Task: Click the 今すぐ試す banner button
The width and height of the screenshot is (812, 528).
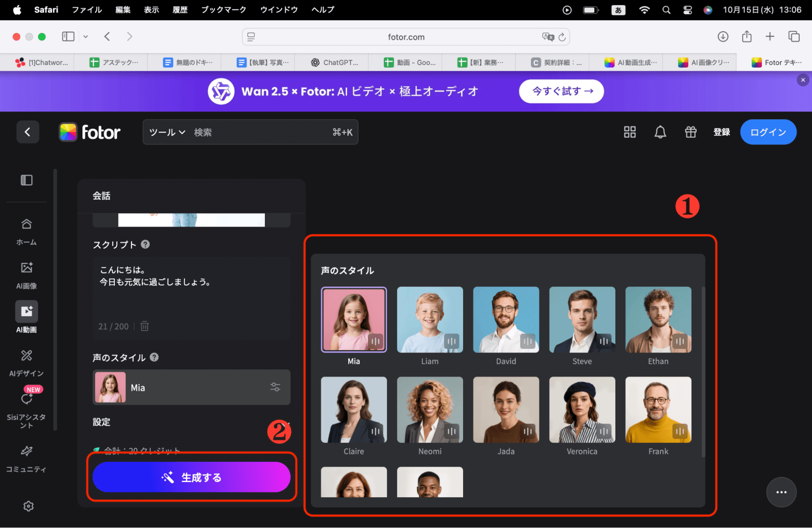Action: click(561, 91)
